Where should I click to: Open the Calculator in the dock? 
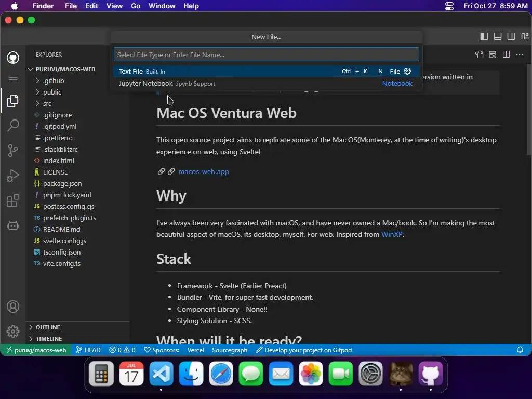(x=101, y=374)
